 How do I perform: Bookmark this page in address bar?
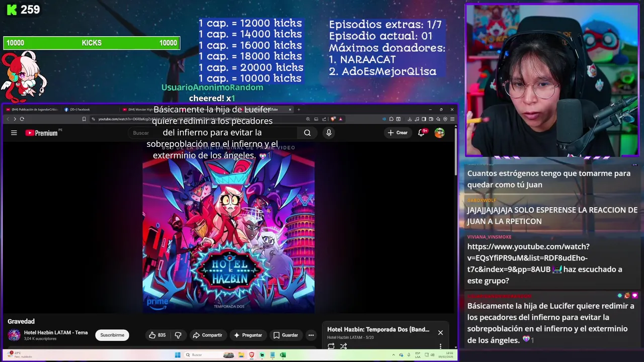[84, 119]
